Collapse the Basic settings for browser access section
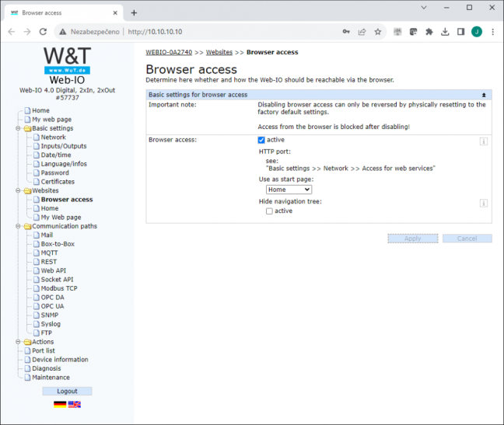Image resolution: width=504 pixels, height=425 pixels. [484, 95]
